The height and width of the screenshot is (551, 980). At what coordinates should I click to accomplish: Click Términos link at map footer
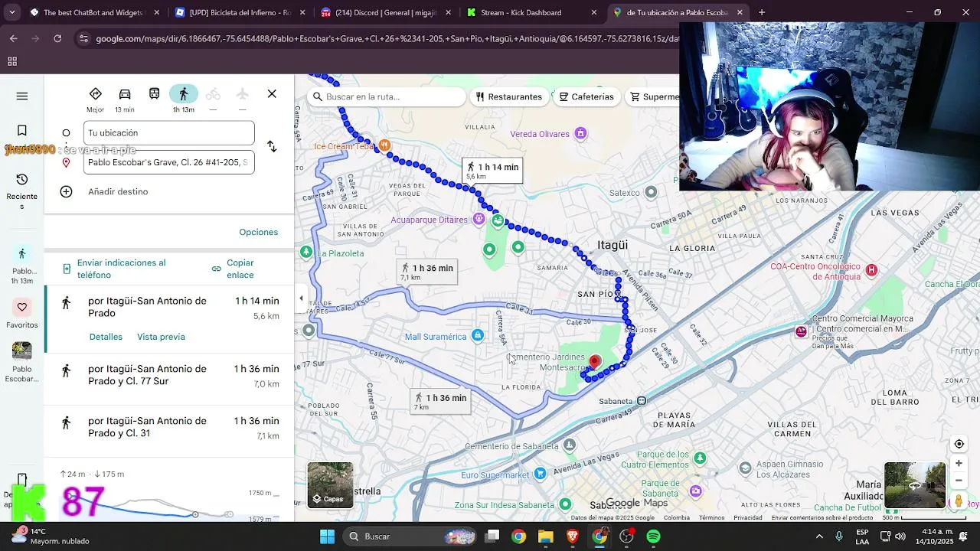[711, 518]
